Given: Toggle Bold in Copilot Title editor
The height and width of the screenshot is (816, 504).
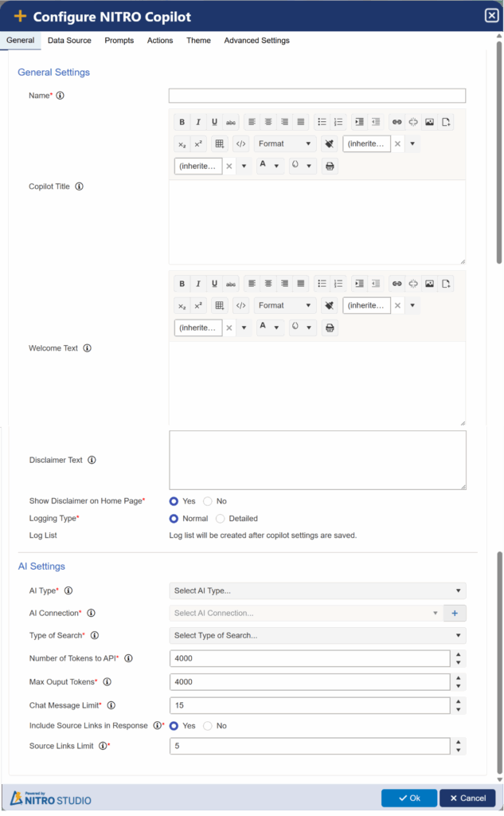Looking at the screenshot, I should 182,122.
